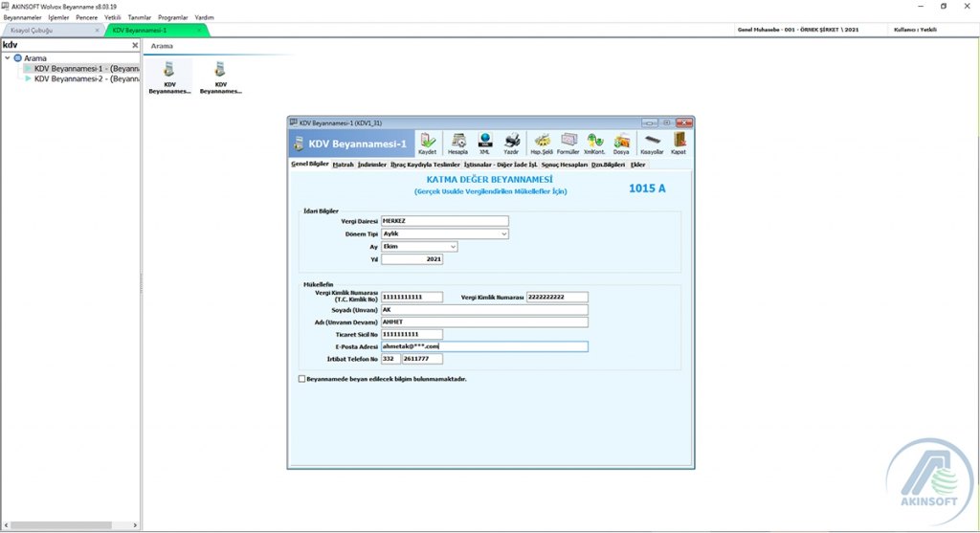Click 'Genel Muhasebe - 001 - ÖRNEK ŞİRKET' text
Image resolution: width=980 pixels, height=533 pixels.
(798, 30)
